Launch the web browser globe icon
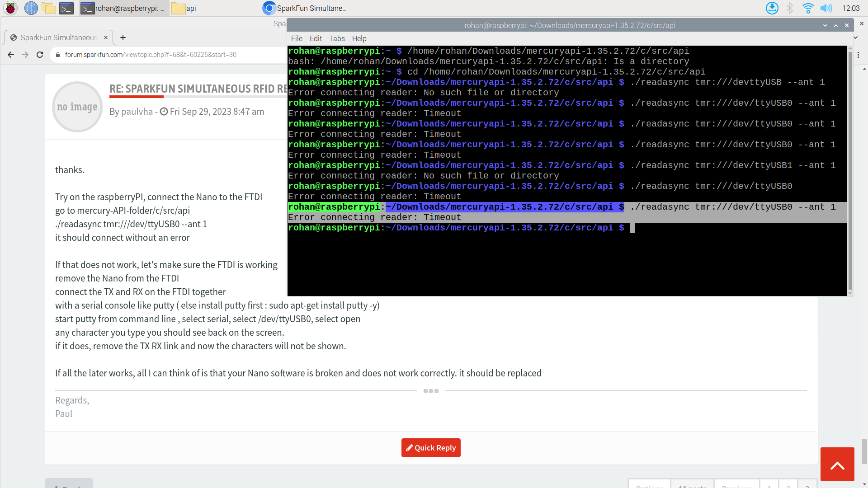Viewport: 868px width, 488px height. pos(31,8)
